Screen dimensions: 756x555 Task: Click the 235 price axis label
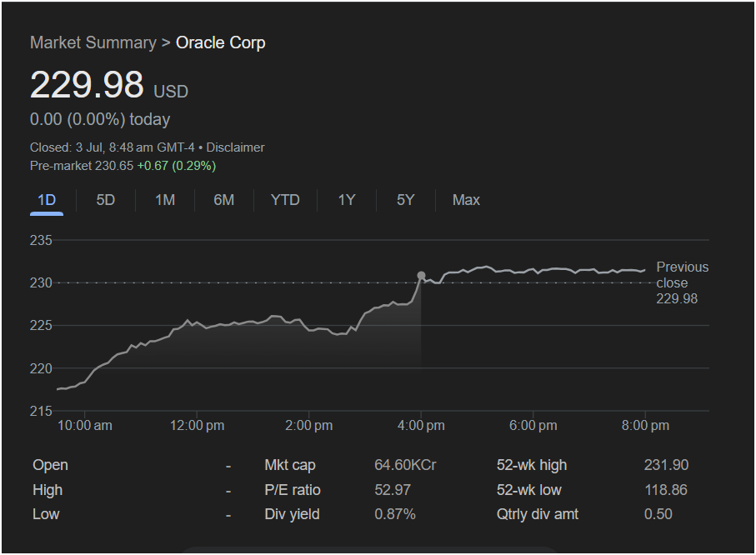pos(41,240)
